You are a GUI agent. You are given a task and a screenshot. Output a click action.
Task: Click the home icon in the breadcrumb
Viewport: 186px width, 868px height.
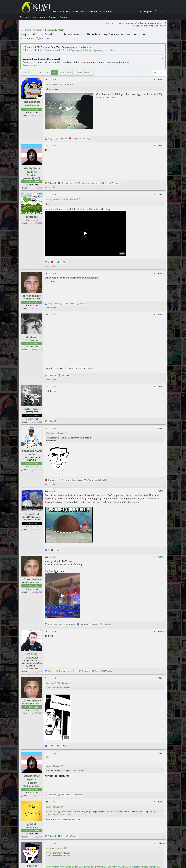point(22,30)
